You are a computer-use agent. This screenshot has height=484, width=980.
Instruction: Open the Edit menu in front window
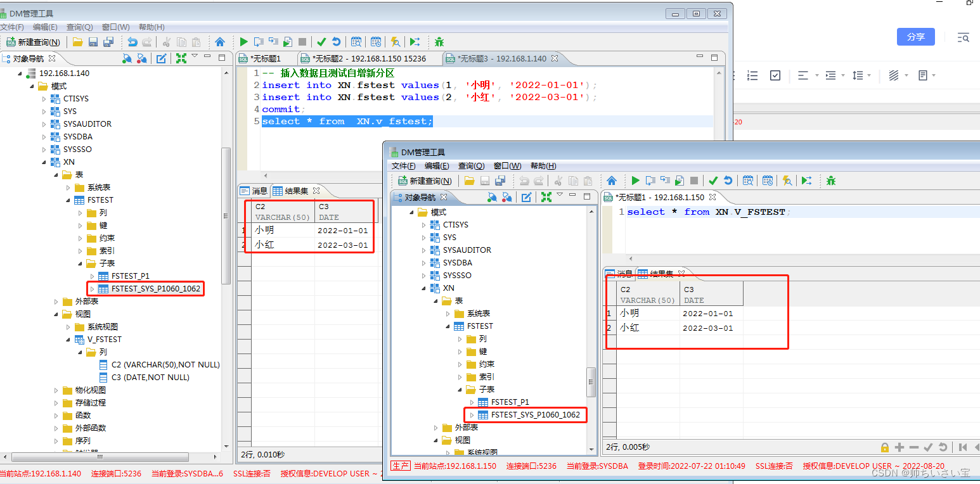437,166
